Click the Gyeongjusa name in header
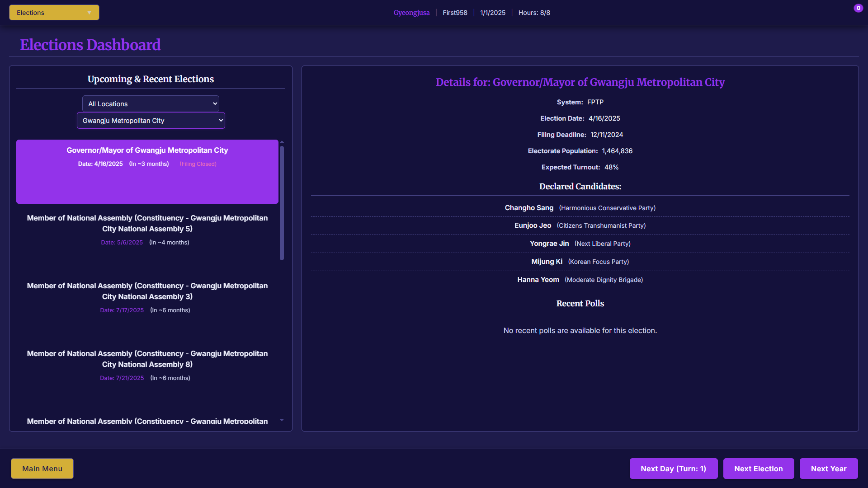The width and height of the screenshot is (868, 488). point(411,13)
